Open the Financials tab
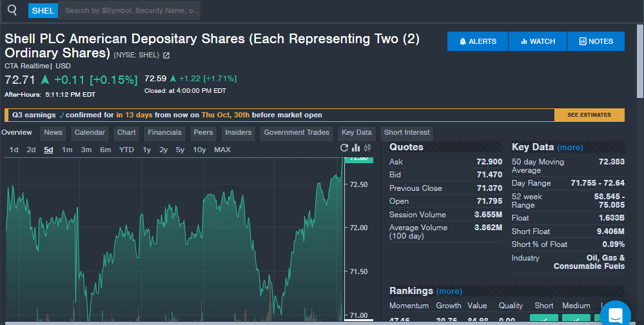This screenshot has width=644, height=325. coord(164,133)
